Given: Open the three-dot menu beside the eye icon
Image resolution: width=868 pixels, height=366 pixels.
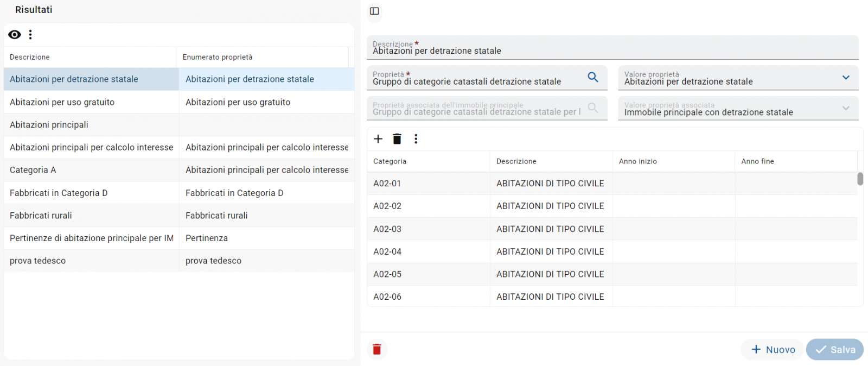Looking at the screenshot, I should tap(30, 35).
